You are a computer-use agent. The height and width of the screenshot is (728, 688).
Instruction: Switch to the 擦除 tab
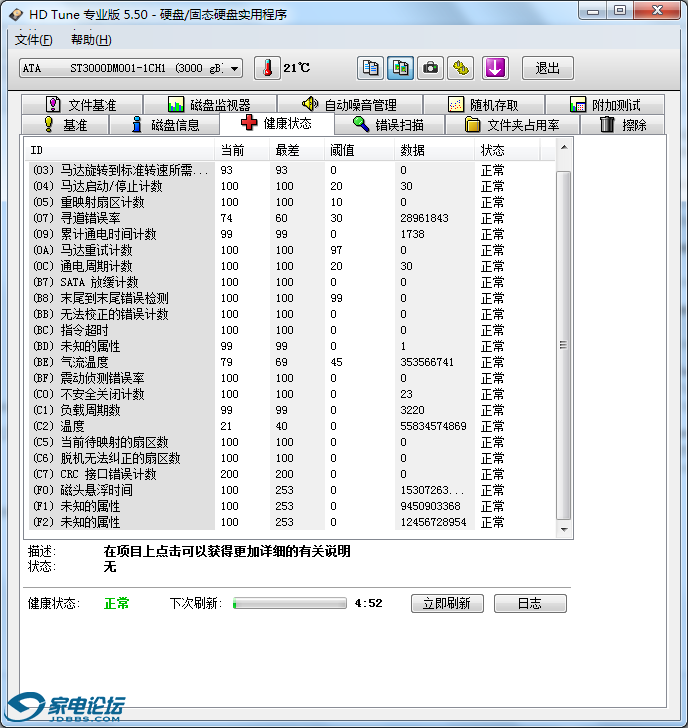point(623,125)
